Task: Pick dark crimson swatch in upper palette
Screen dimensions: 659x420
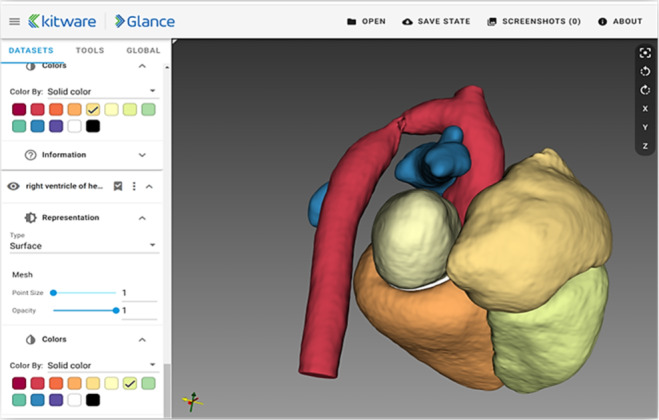Action: (19, 109)
